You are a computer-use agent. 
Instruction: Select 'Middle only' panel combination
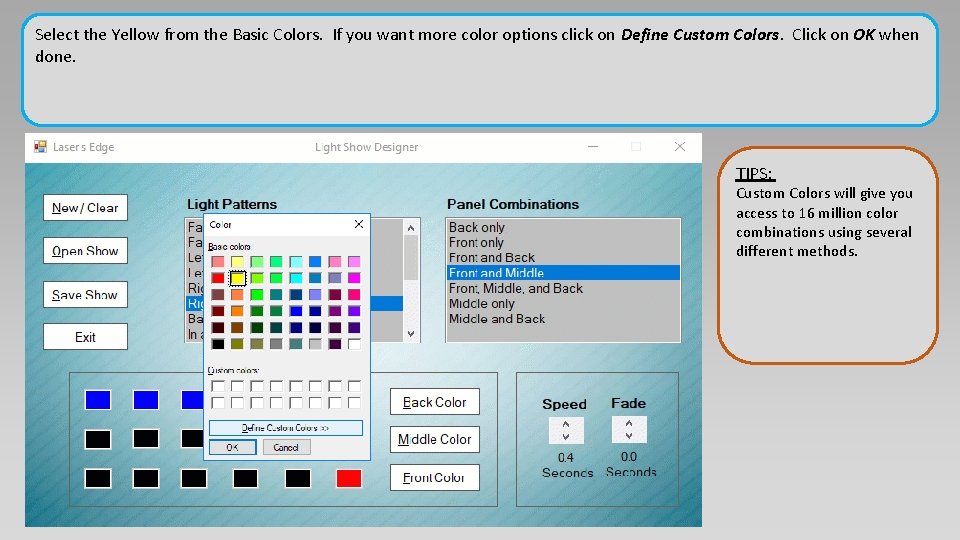coord(563,304)
